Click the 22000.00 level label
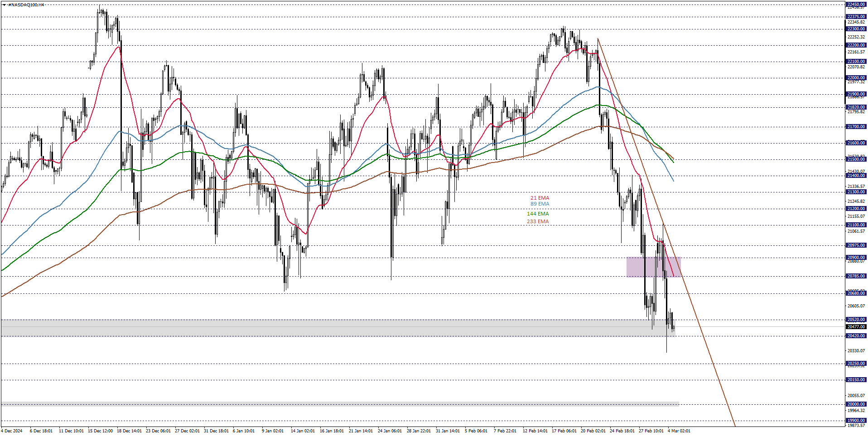 856,78
